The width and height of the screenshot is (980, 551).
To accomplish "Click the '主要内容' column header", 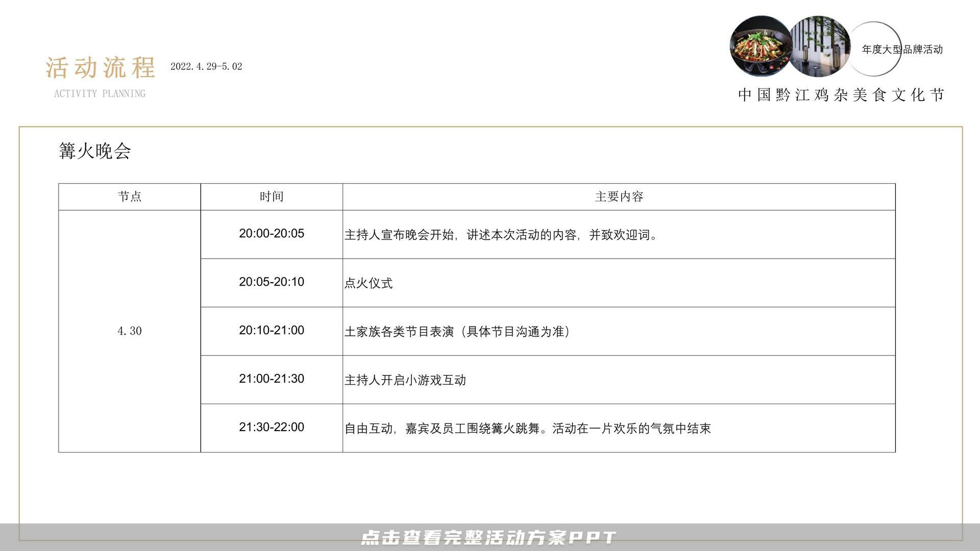I will (619, 196).
